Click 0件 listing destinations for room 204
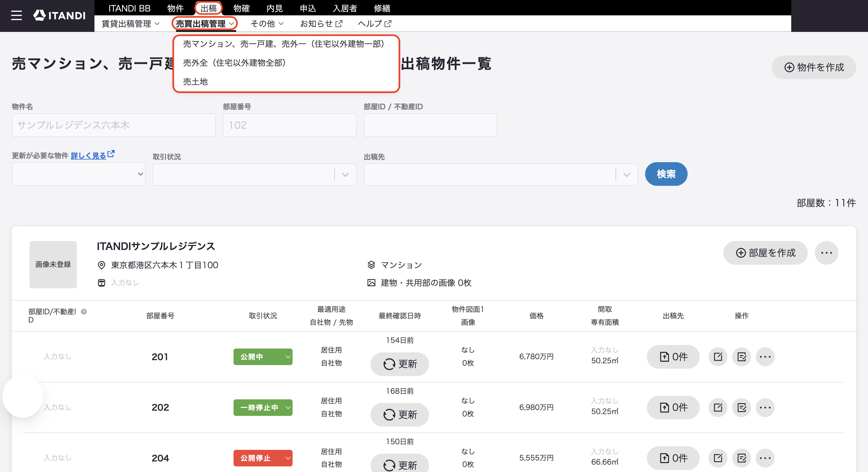This screenshot has height=472, width=868. click(673, 458)
